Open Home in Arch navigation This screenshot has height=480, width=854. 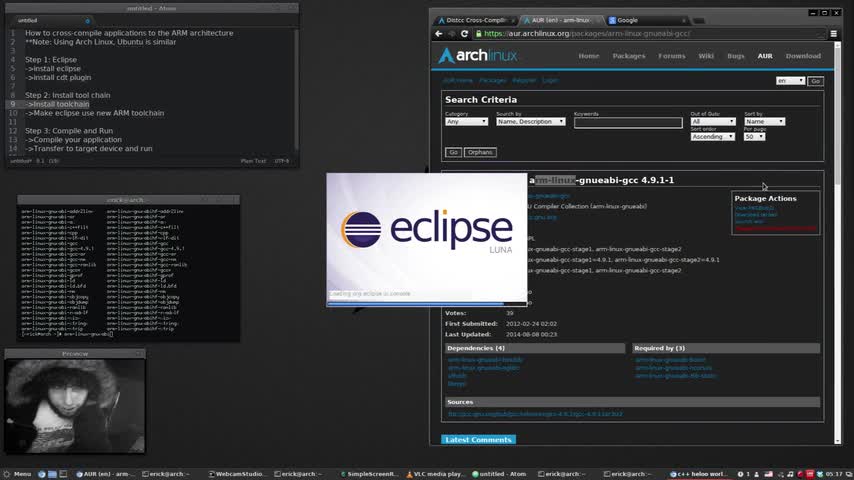(589, 56)
